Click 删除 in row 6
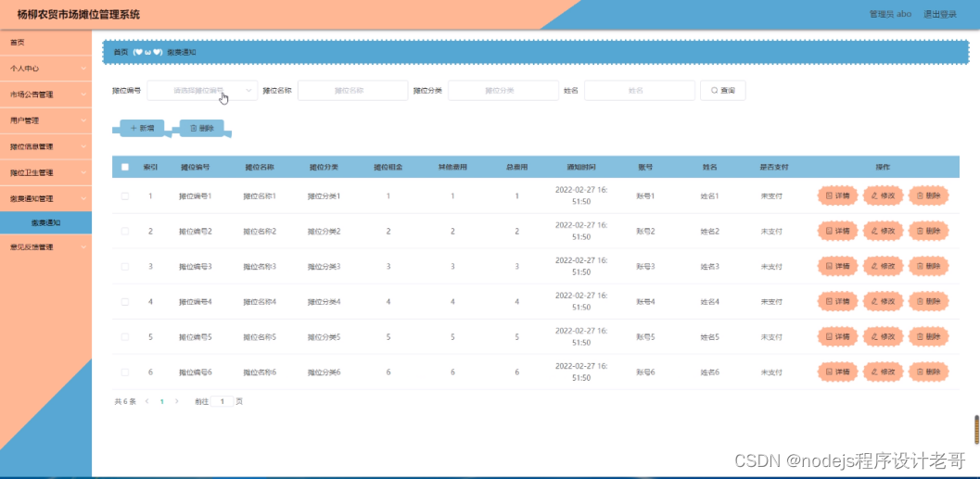The height and width of the screenshot is (479, 980). point(929,372)
